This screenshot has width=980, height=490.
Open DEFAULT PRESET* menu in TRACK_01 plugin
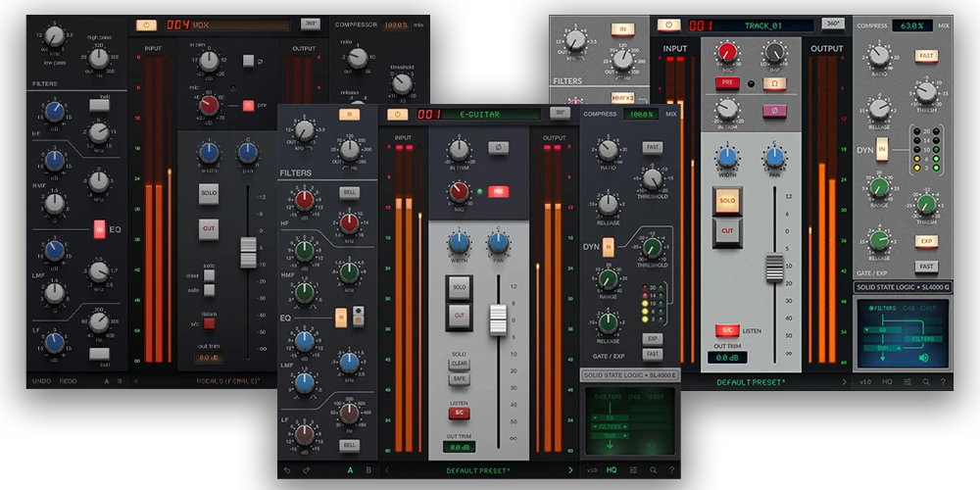[751, 382]
